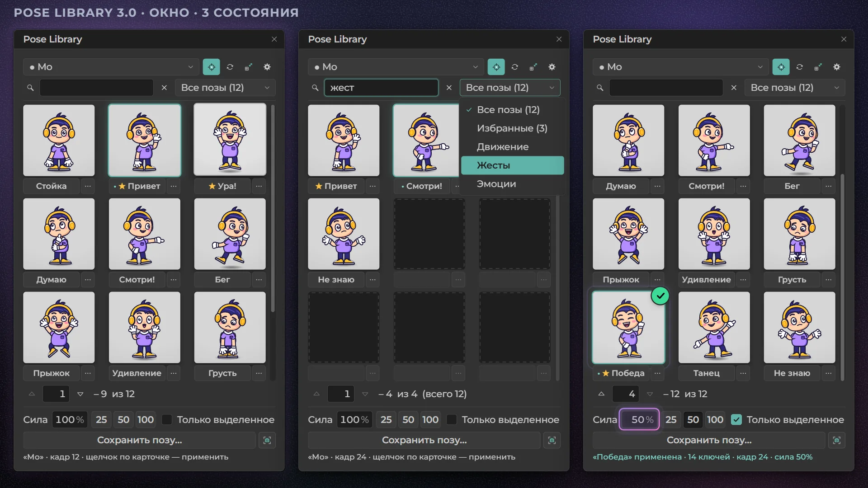Set strength preset 25 in the middle panel

(386, 420)
